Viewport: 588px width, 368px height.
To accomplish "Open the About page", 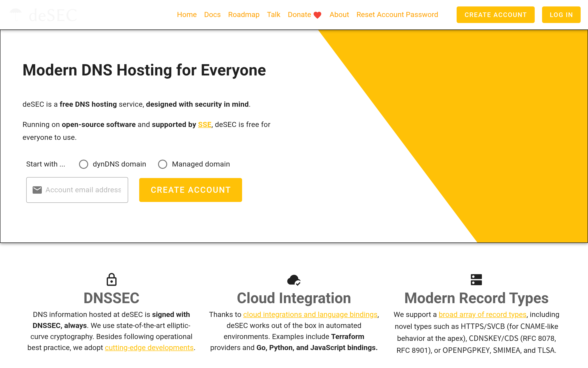I will 339,14.
